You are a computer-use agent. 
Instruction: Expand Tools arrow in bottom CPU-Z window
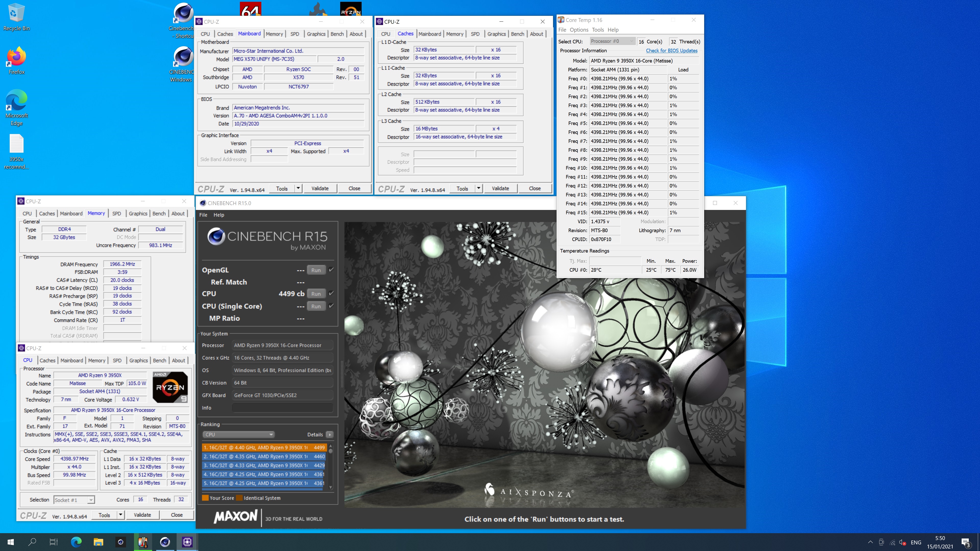121,515
